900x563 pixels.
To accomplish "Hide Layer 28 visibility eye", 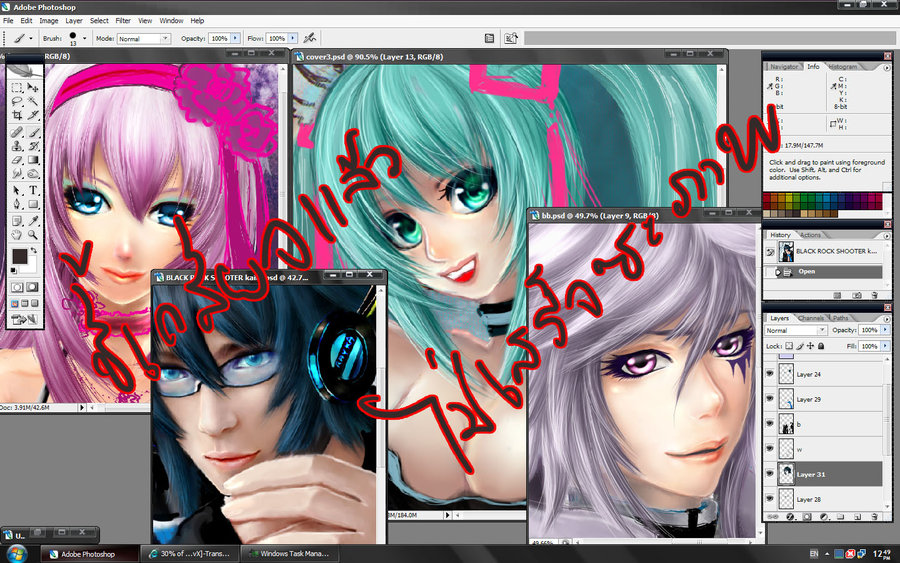I will [770, 499].
